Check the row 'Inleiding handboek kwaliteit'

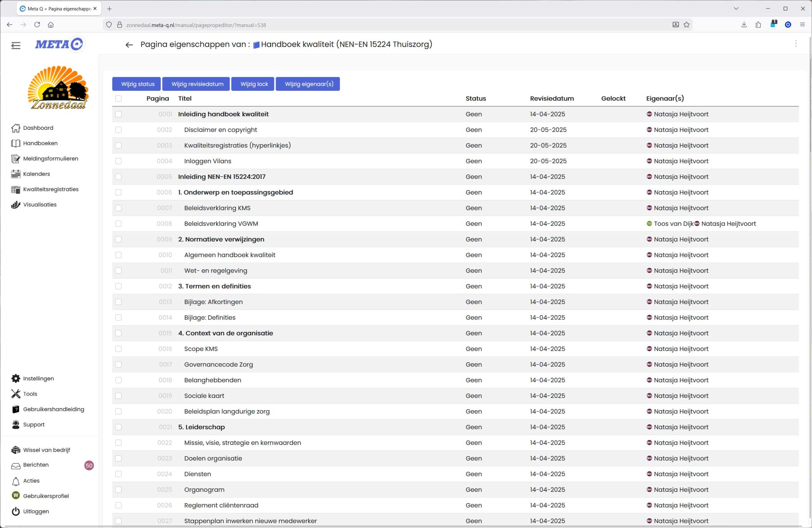118,114
